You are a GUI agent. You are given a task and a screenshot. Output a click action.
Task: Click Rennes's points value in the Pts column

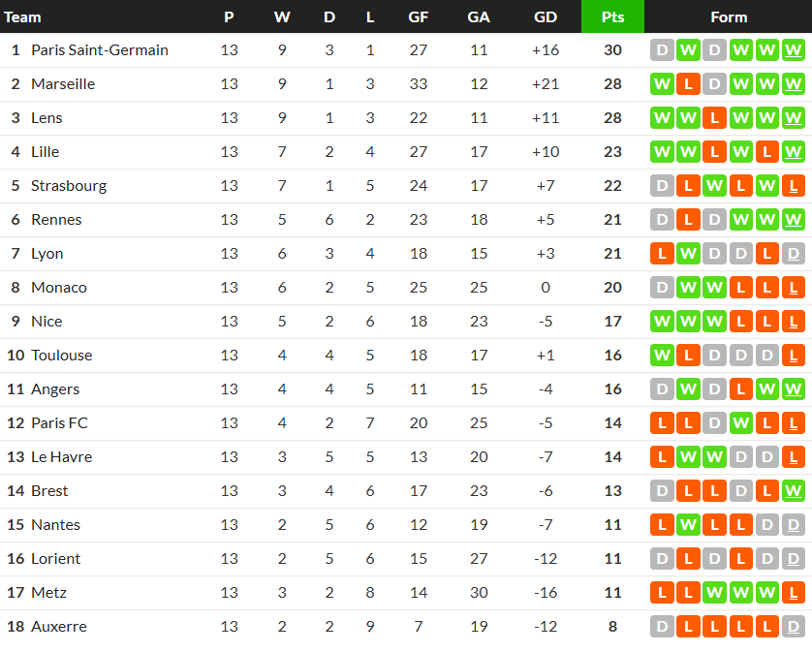click(612, 220)
